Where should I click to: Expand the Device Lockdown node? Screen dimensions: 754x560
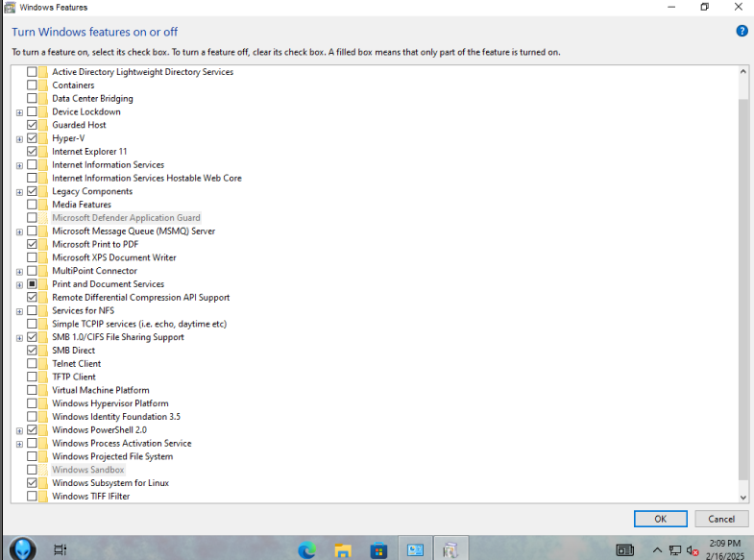click(x=19, y=112)
